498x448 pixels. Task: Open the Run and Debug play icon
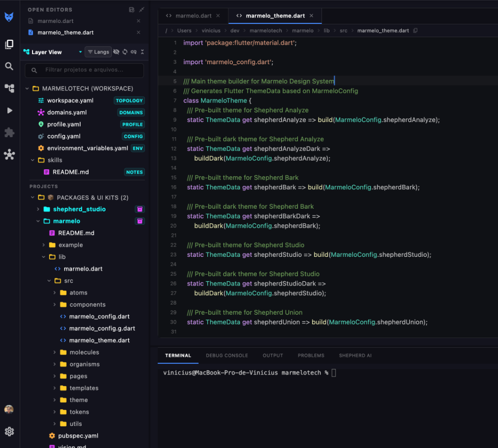(x=10, y=110)
